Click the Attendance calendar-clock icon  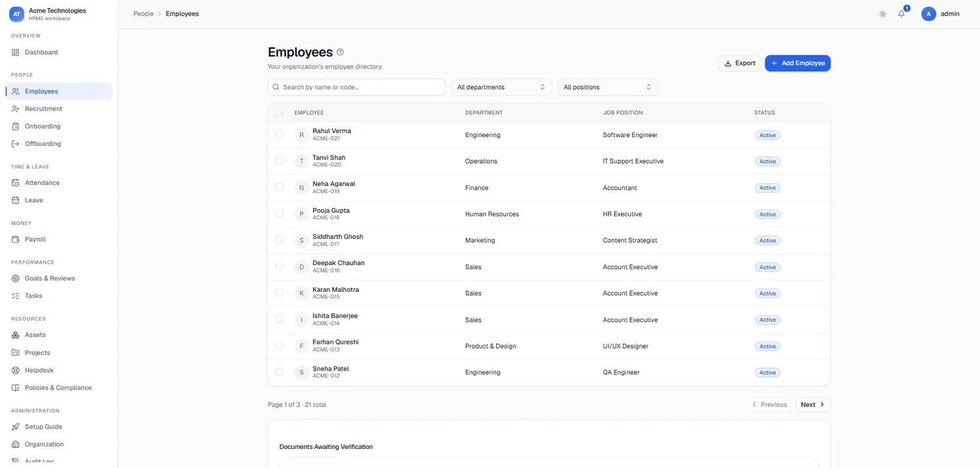(16, 183)
